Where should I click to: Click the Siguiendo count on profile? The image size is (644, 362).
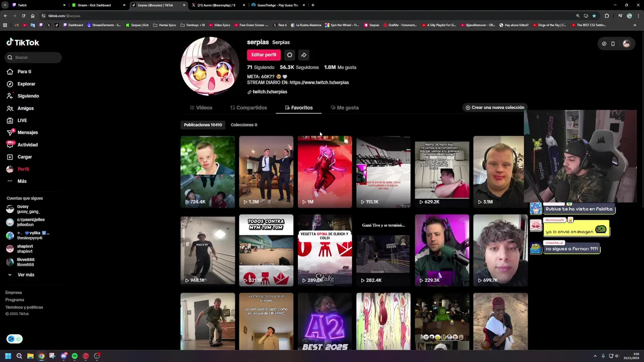261,67
